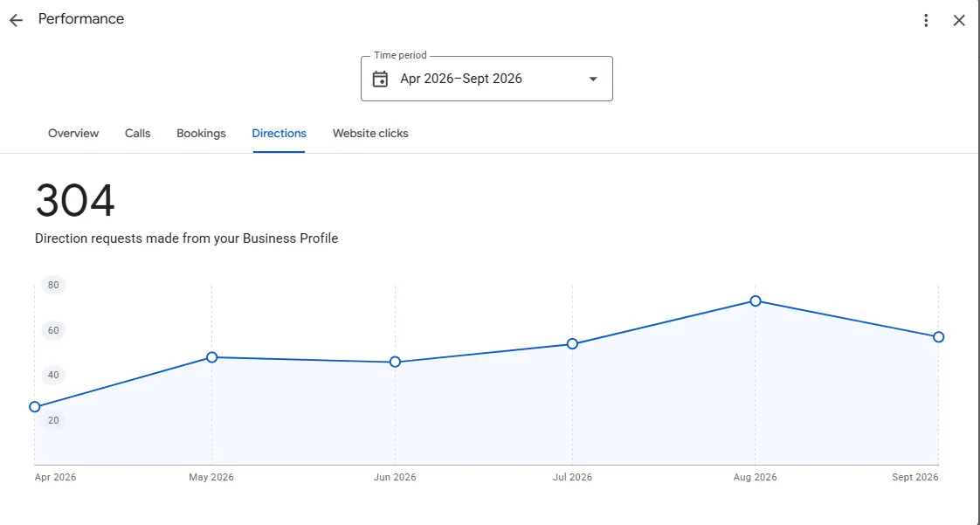Image resolution: width=980 pixels, height=525 pixels.
Task: Click the Jul 2026 data point on chart
Action: pyautogui.click(x=572, y=344)
